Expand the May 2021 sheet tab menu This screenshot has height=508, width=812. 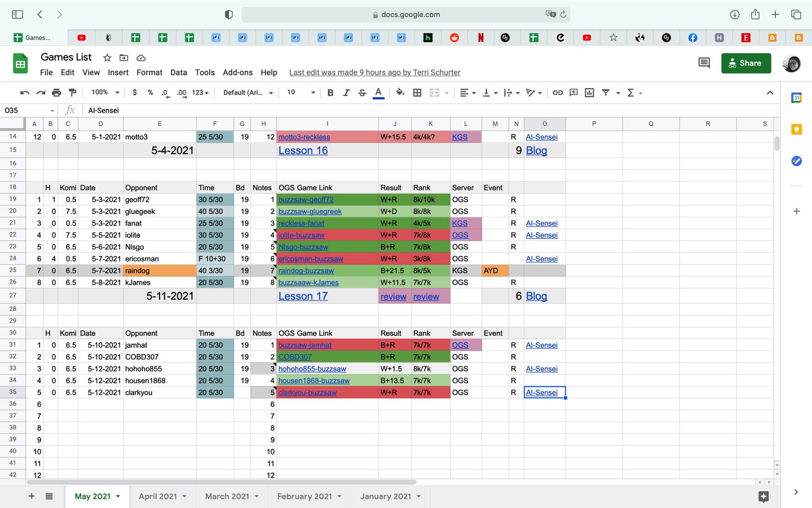tap(117, 497)
